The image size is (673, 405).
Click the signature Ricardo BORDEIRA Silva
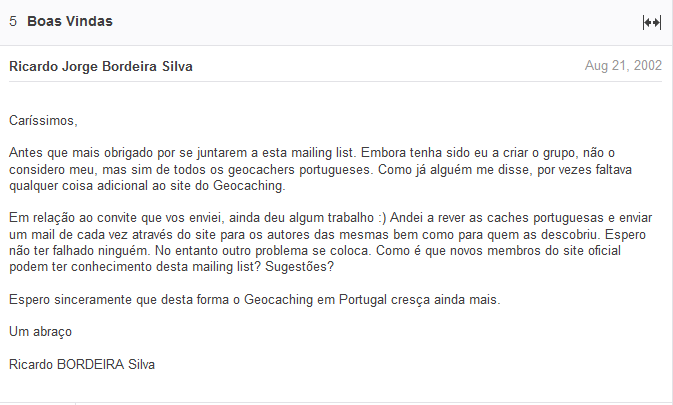tap(82, 365)
